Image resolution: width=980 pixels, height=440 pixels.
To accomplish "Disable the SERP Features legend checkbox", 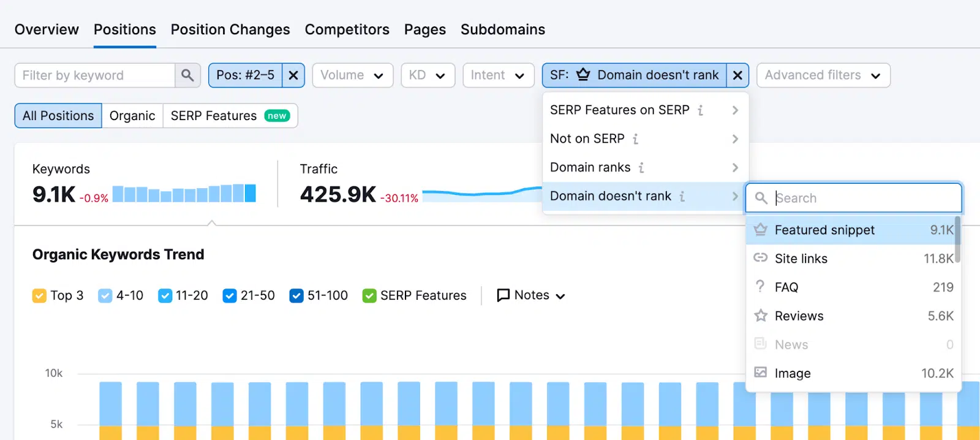I will coord(369,296).
